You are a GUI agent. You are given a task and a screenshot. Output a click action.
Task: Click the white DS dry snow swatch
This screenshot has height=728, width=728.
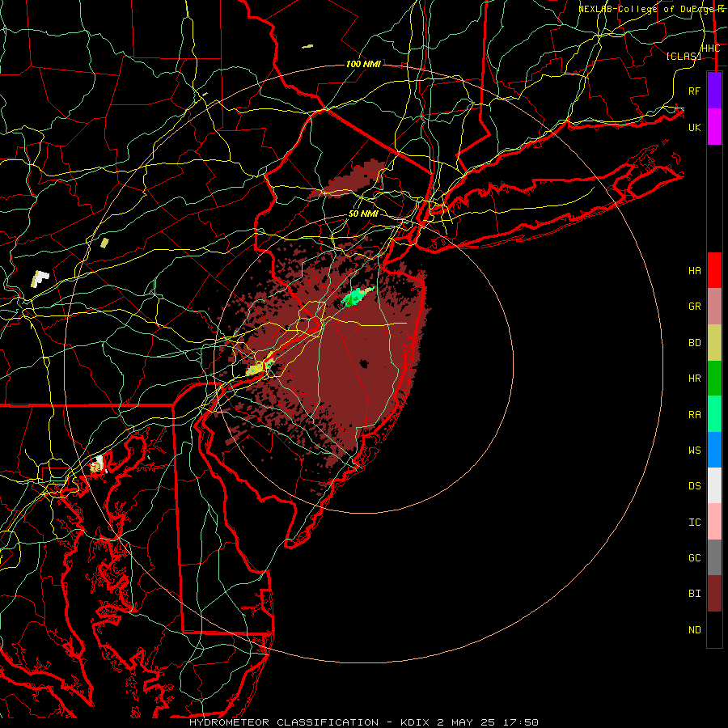[714, 485]
